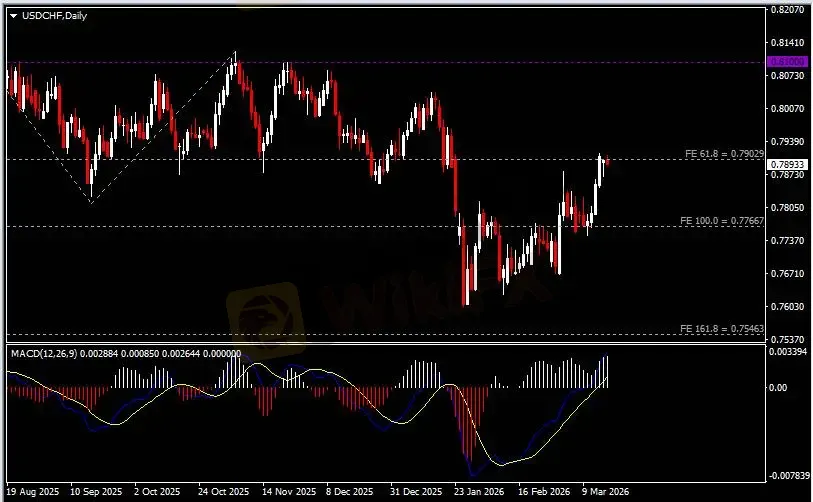
Task: Open the dropdown arrow beside USDCHF.Daily
Action: tap(13, 14)
